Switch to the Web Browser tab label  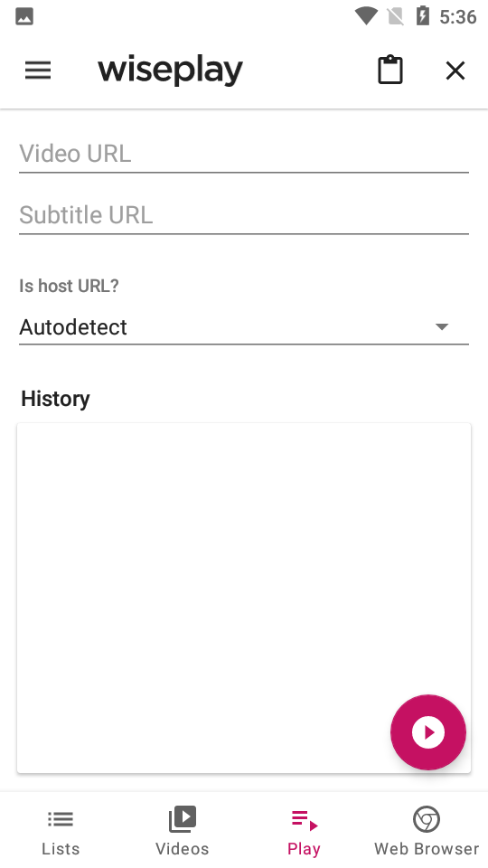pyautogui.click(x=427, y=849)
